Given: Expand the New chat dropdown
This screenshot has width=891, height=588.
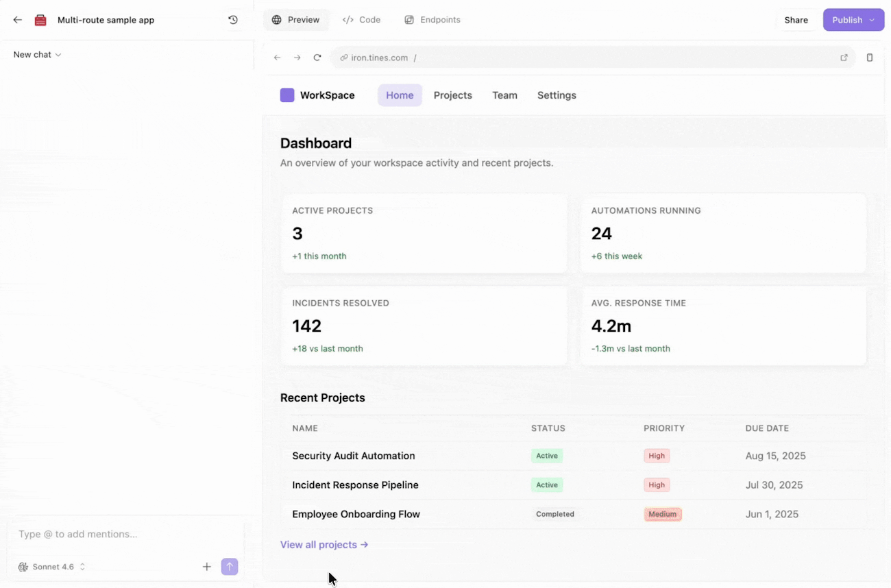Looking at the screenshot, I should point(38,55).
